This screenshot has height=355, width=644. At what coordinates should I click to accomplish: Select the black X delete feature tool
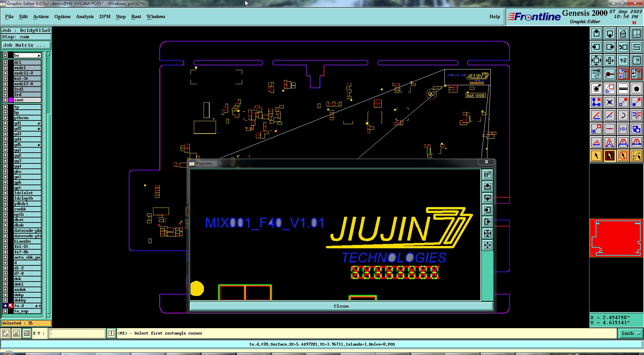click(x=610, y=102)
